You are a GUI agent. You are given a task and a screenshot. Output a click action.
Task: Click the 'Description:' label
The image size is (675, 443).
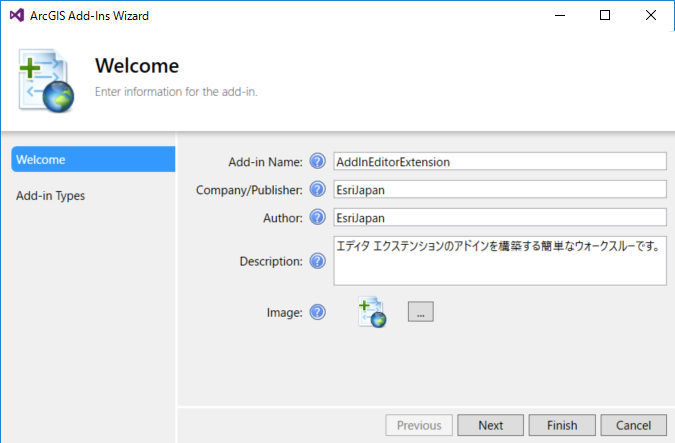[271, 261]
